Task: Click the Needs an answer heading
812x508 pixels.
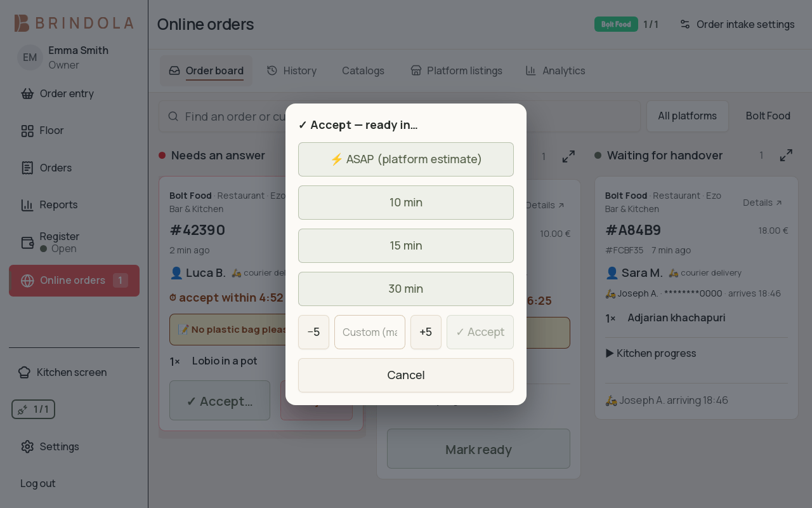Action: pyautogui.click(x=218, y=156)
